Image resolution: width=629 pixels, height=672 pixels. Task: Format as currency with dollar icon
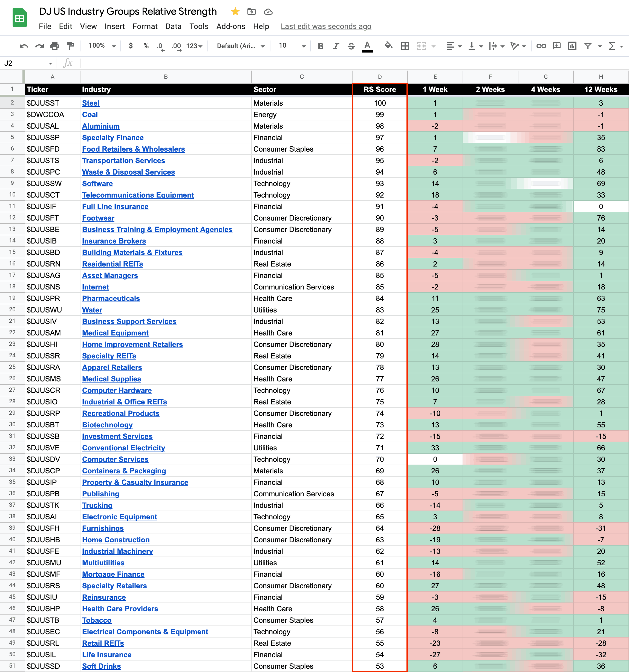tap(131, 46)
